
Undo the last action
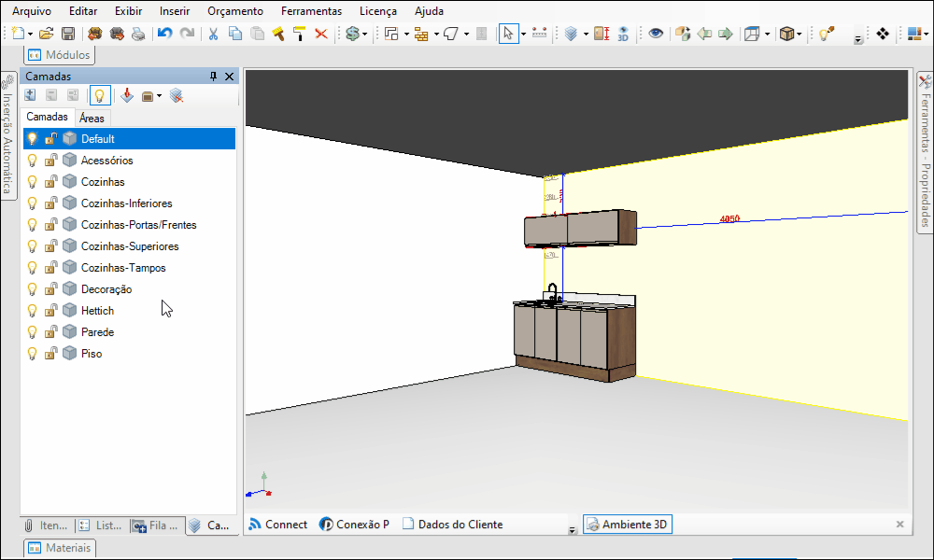point(165,34)
